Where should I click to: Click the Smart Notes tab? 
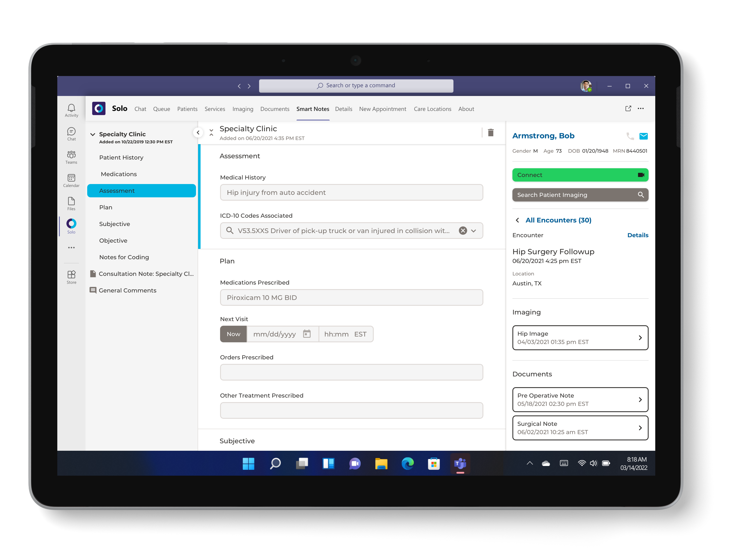(x=313, y=109)
